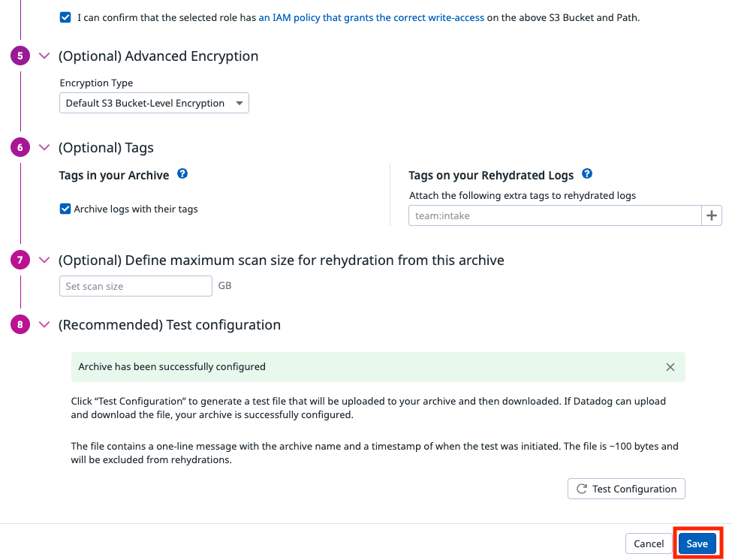Open the Encryption Type dropdown
This screenshot has width=732, height=560.
[154, 104]
